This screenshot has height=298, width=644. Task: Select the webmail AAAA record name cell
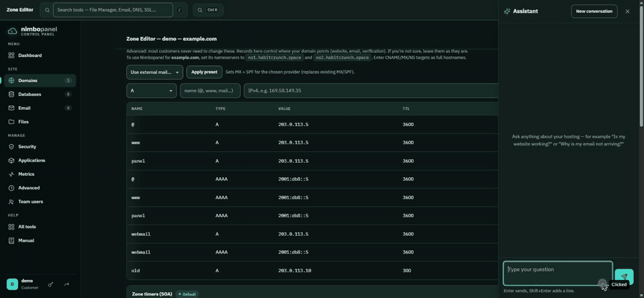[x=140, y=252]
